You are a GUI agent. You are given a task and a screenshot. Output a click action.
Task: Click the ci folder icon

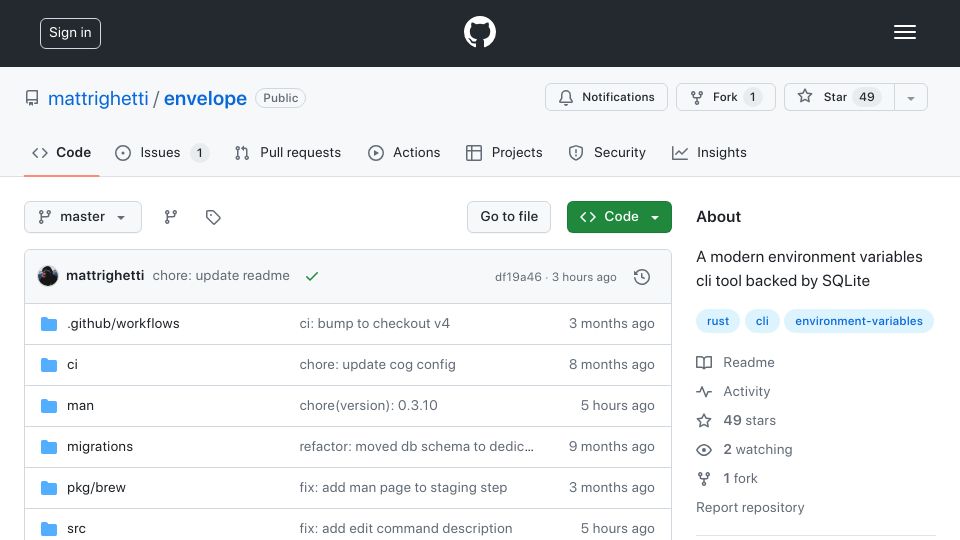(49, 364)
